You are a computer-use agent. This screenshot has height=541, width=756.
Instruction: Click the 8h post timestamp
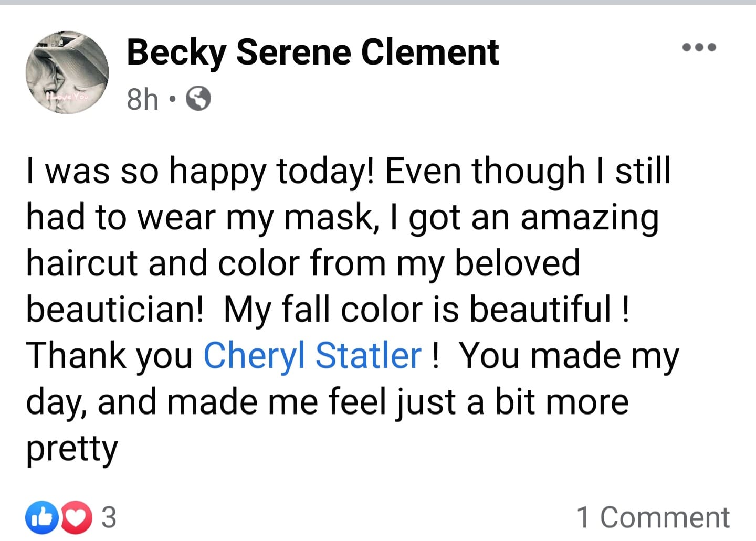tap(142, 99)
